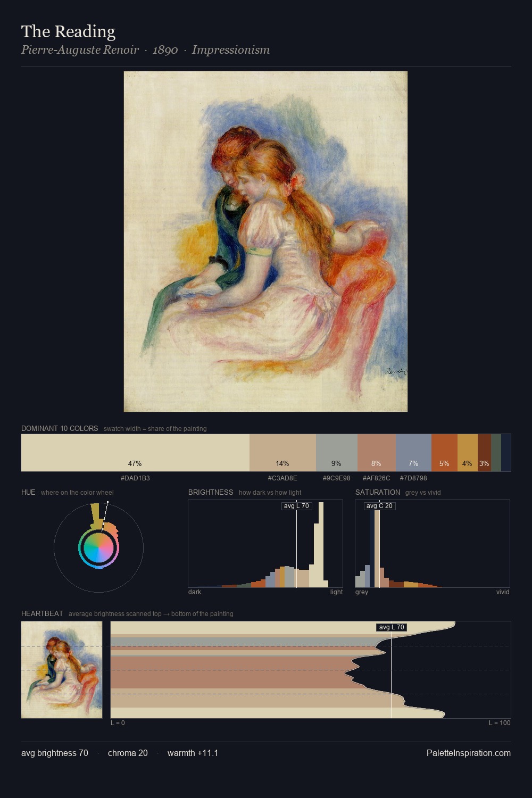Select the 3% dark brown swatch

[484, 453]
